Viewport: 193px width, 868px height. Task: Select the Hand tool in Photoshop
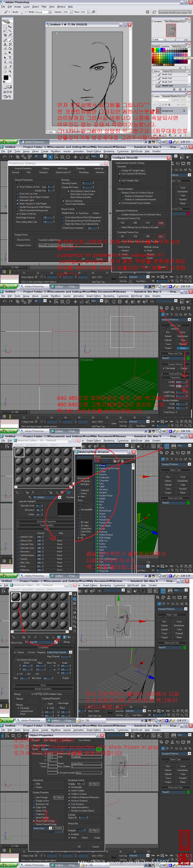click(5, 71)
